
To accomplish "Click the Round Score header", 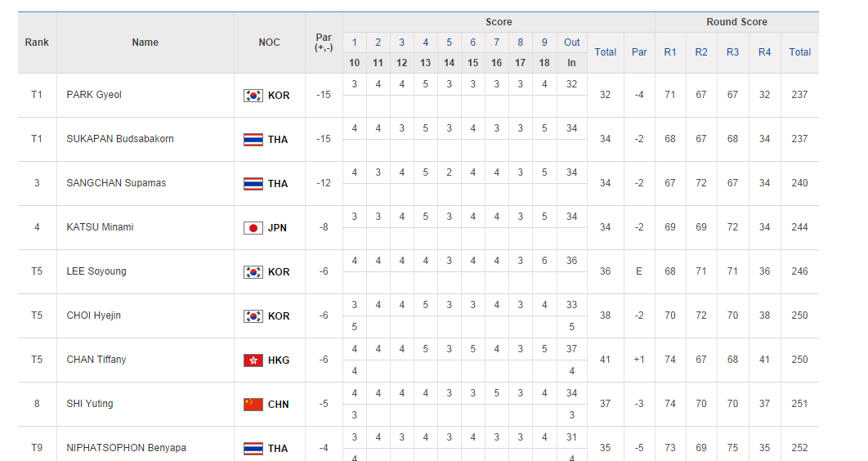I will pyautogui.click(x=736, y=22).
